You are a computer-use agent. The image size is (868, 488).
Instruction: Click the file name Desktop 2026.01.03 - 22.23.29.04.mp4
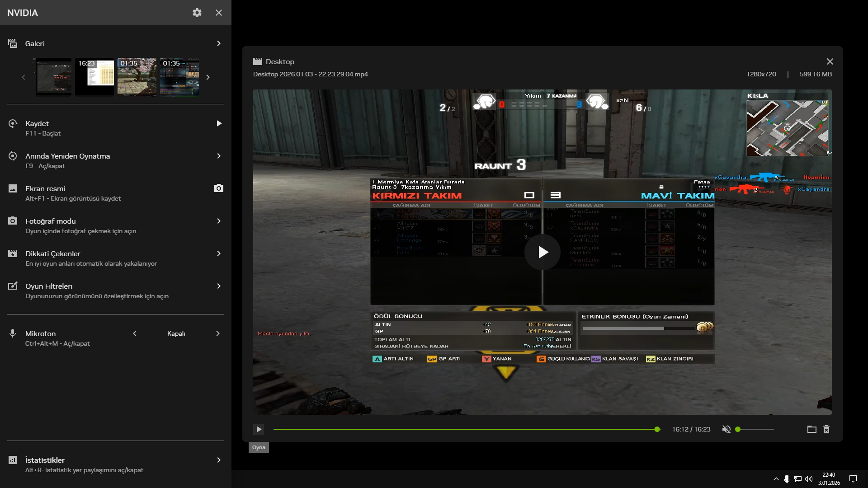click(x=311, y=74)
